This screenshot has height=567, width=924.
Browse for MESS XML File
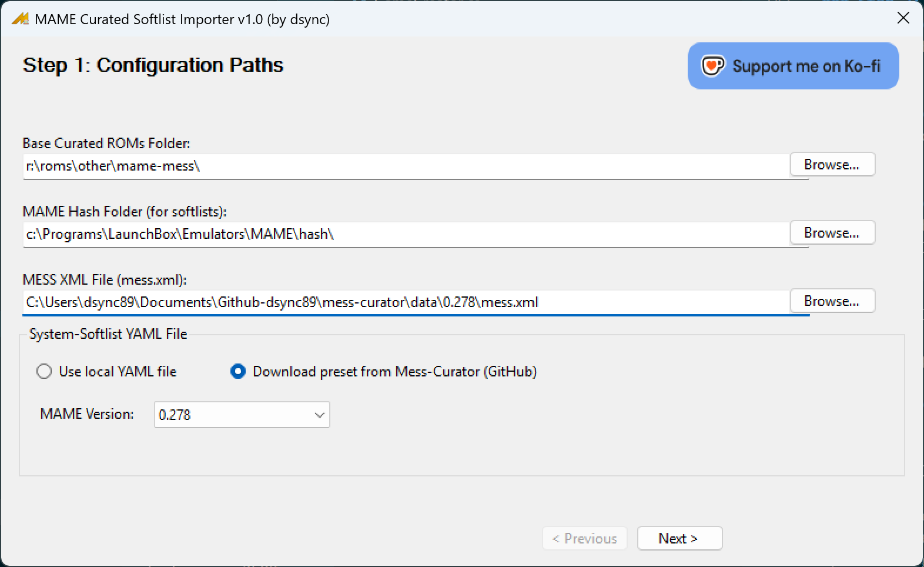(832, 301)
